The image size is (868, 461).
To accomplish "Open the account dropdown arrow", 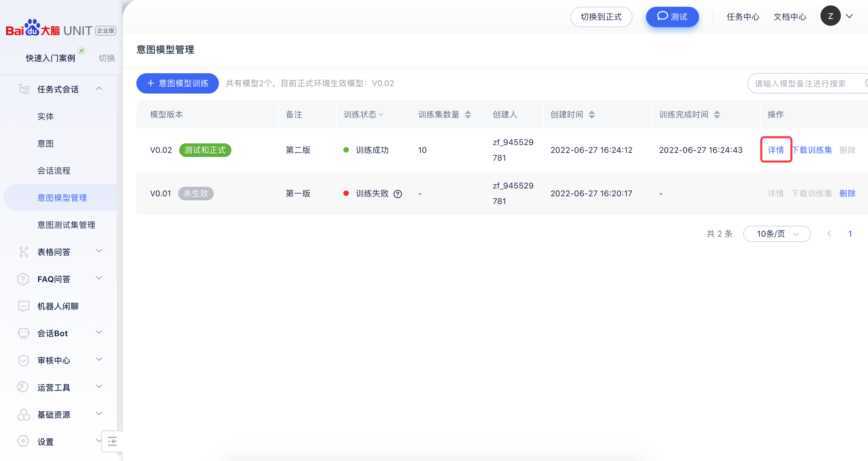I will (x=849, y=16).
